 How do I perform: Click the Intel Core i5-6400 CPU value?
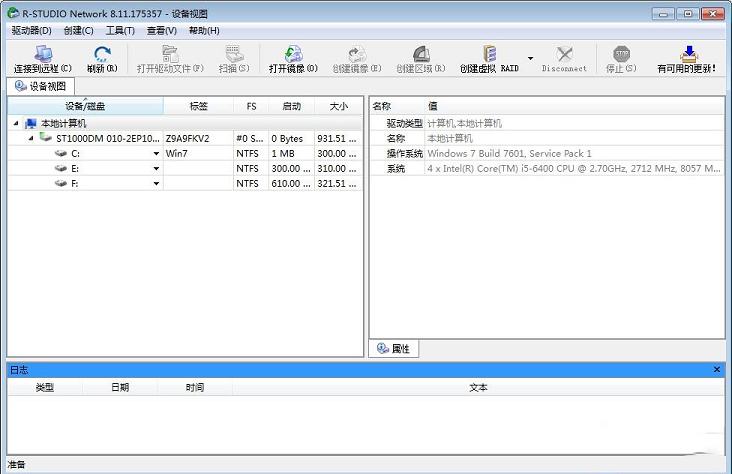pyautogui.click(x=574, y=168)
